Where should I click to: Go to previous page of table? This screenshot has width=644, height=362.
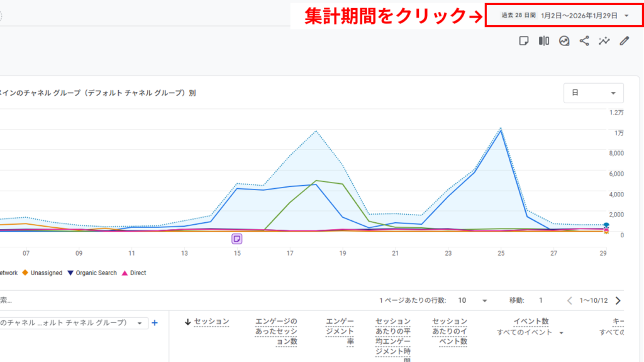coord(569,301)
